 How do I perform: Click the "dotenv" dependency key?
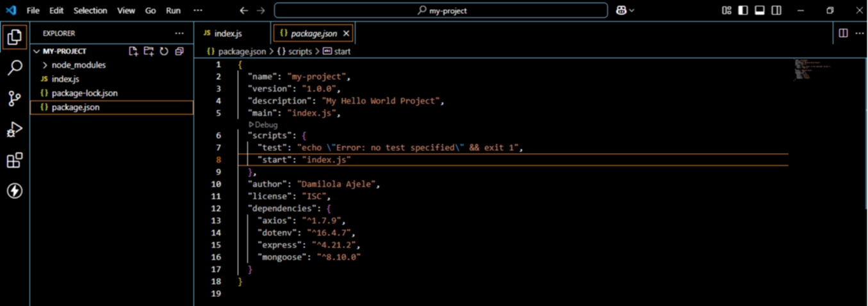click(278, 232)
